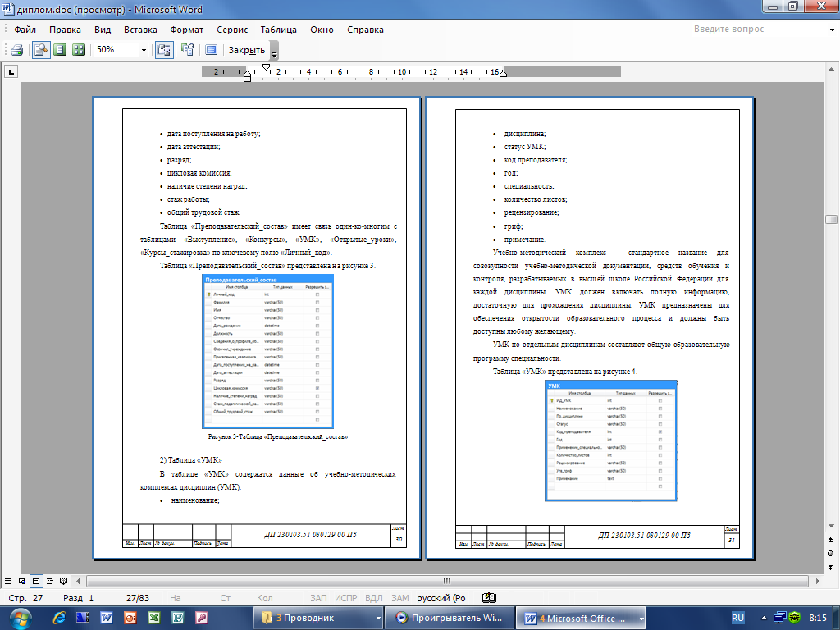
Task: Click the Print icon in the preview toolbar
Action: click(16, 50)
